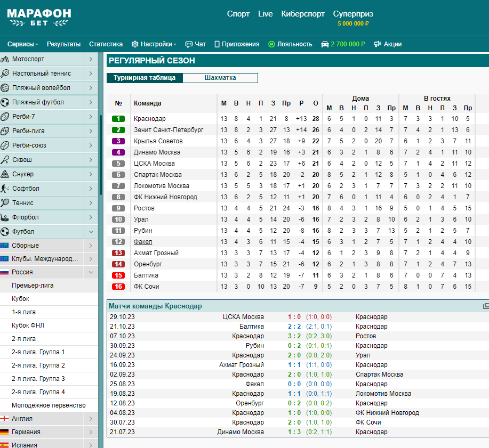489x448 pixels.
Task: Click the 3 : 2 score versus Ростов
Action: click(x=294, y=336)
